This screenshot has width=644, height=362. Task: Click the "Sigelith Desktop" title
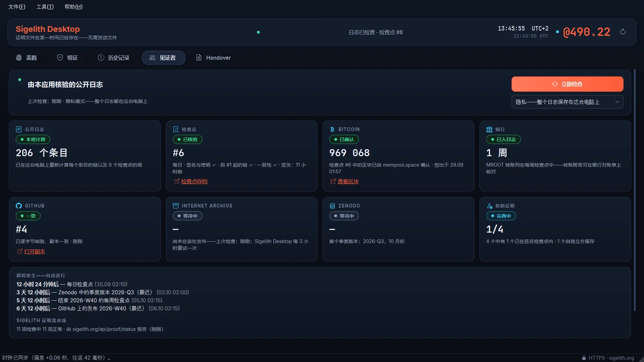click(x=48, y=29)
